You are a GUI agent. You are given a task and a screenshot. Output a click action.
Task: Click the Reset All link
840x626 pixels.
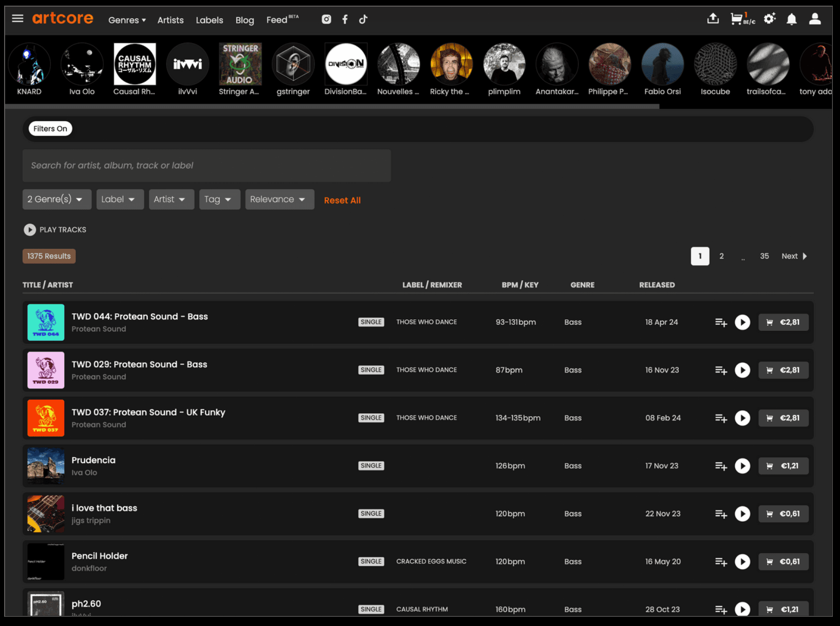click(342, 200)
